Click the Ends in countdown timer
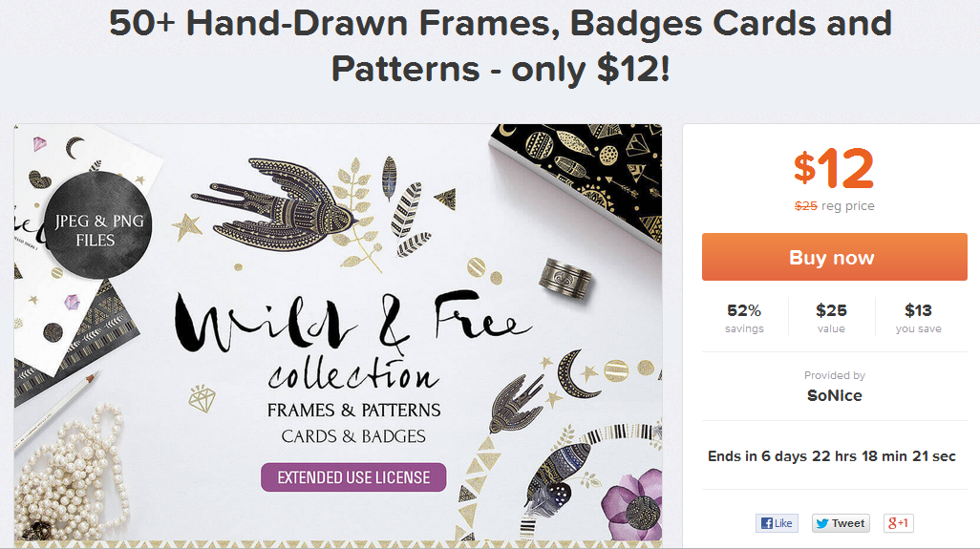Image resolution: width=980 pixels, height=549 pixels. coord(831,456)
